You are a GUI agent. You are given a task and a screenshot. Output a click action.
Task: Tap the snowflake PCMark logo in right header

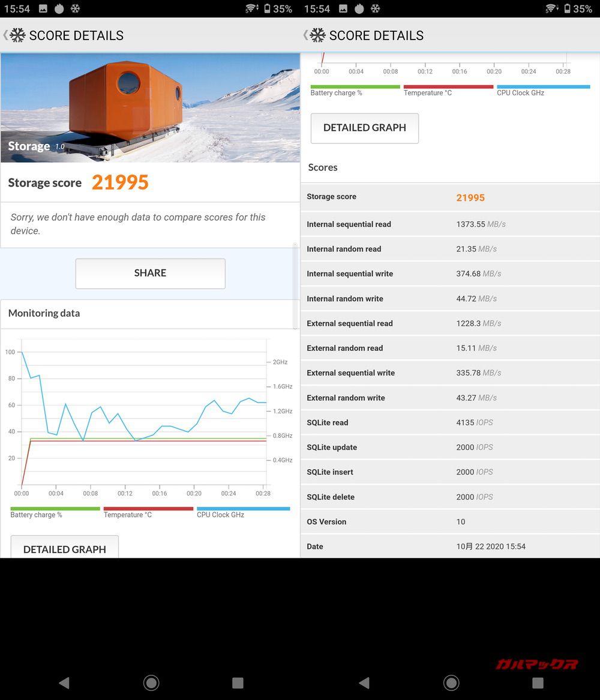coord(317,35)
